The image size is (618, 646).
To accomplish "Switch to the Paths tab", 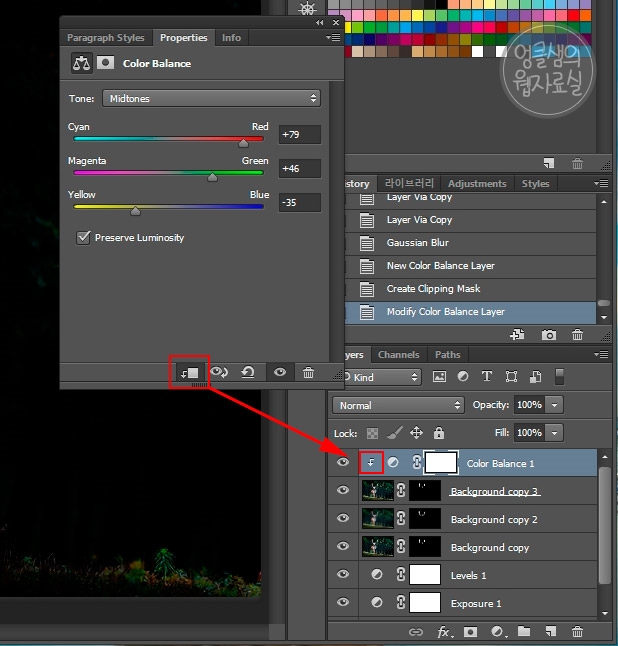I will click(447, 354).
